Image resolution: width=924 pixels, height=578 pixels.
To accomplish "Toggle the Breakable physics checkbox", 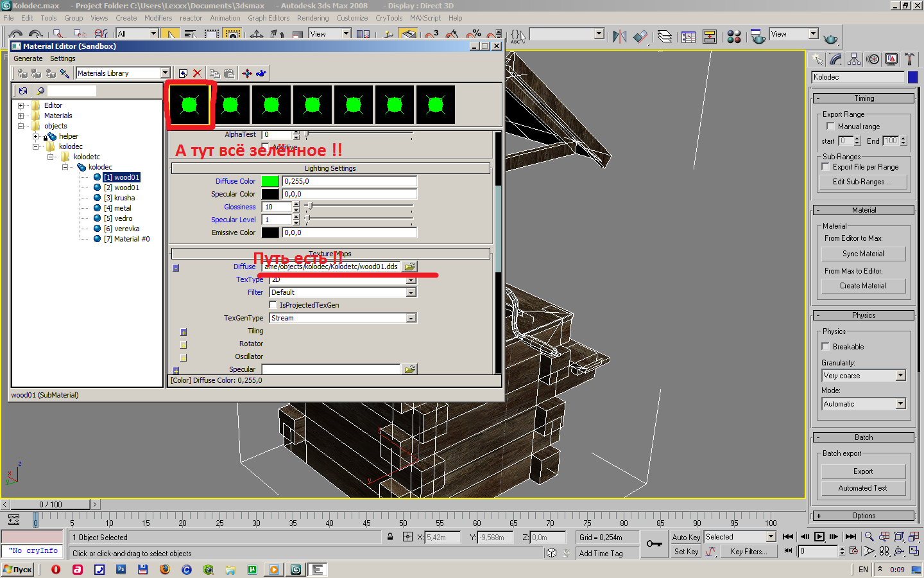I will pos(826,347).
